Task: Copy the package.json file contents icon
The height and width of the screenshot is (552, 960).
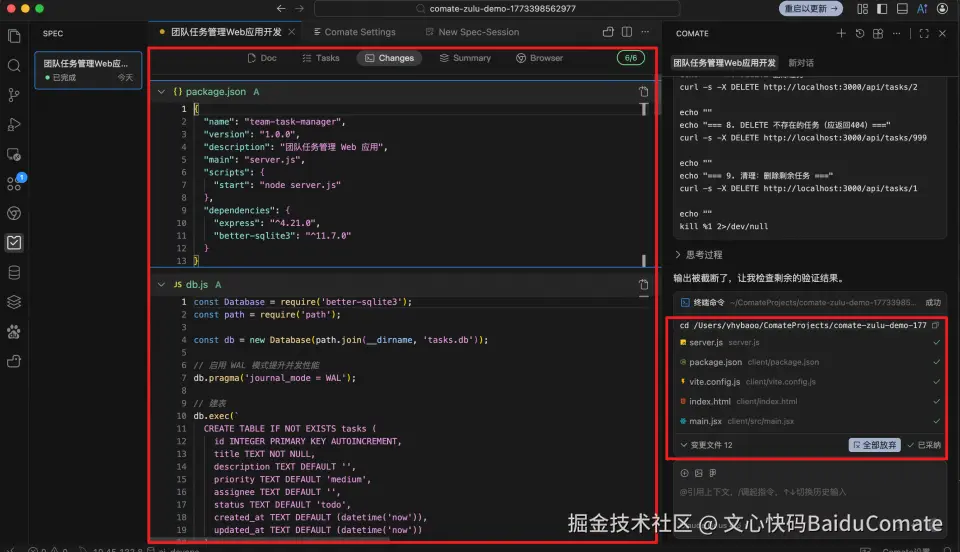Action: 643,92
